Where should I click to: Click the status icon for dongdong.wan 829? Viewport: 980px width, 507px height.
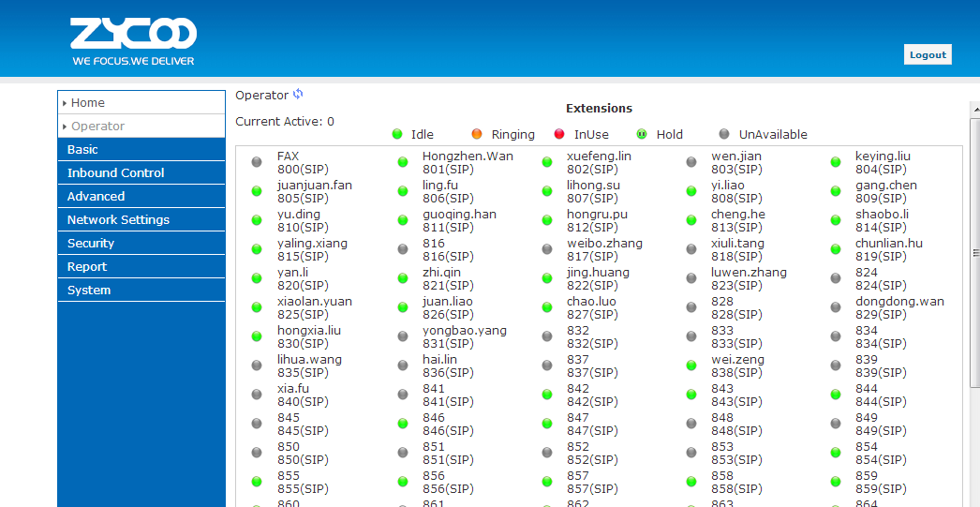click(836, 307)
